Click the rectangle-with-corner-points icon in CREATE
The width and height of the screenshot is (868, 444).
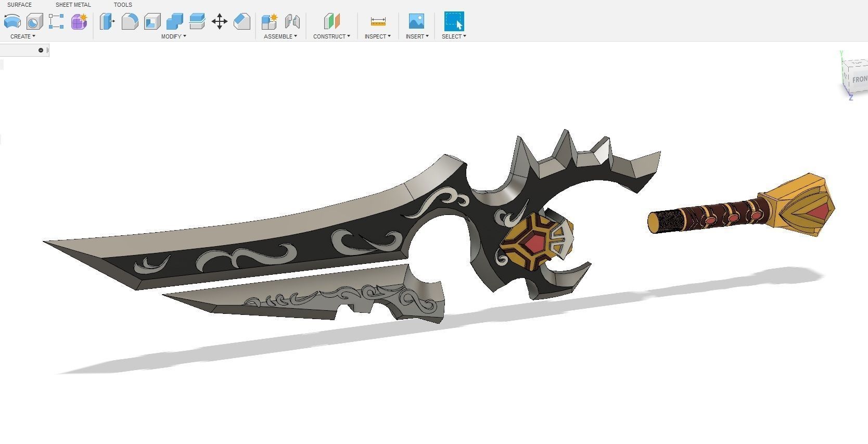click(x=56, y=21)
